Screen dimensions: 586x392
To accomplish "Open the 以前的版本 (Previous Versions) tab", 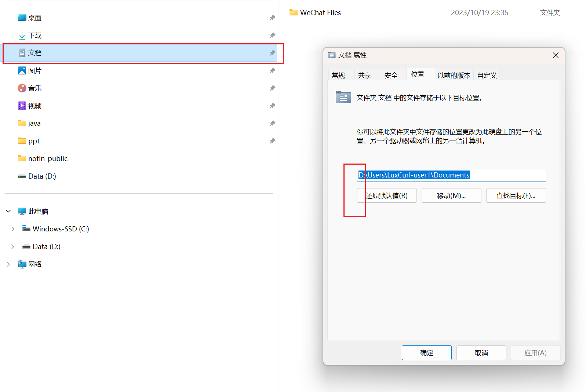I will [x=454, y=75].
